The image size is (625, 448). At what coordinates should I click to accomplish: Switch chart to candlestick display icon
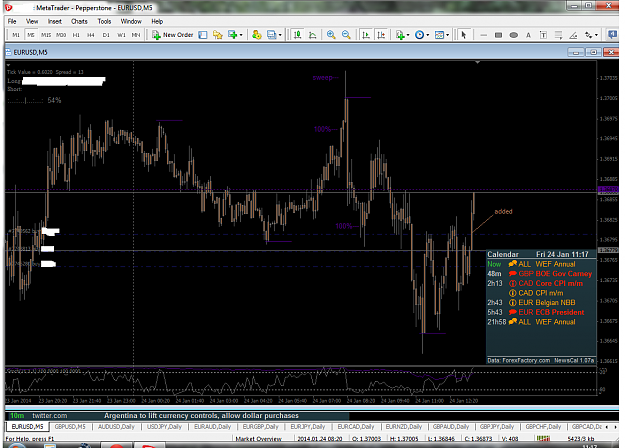coord(297,35)
